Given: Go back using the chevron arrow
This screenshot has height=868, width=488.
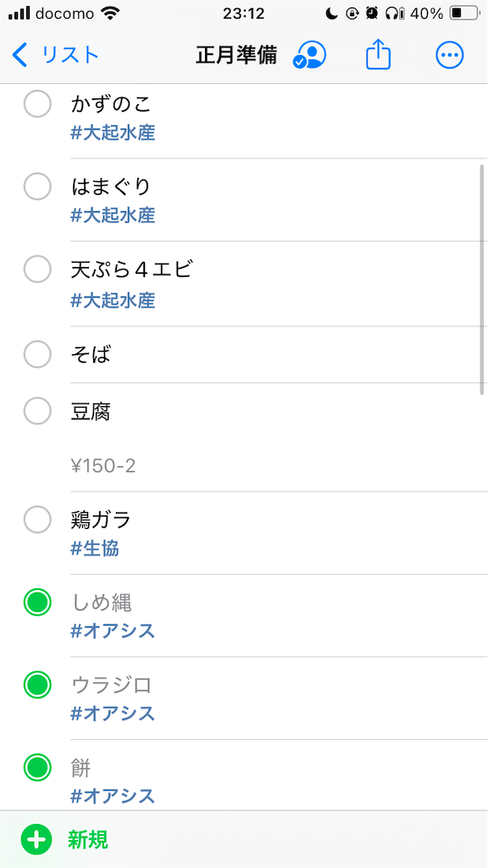Looking at the screenshot, I should click(19, 55).
